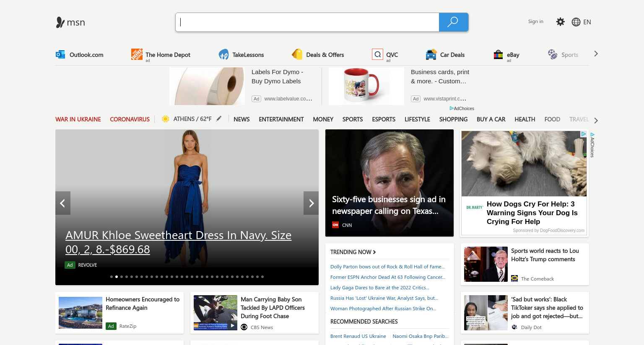
Task: Open the settings gear icon
Action: 560,22
